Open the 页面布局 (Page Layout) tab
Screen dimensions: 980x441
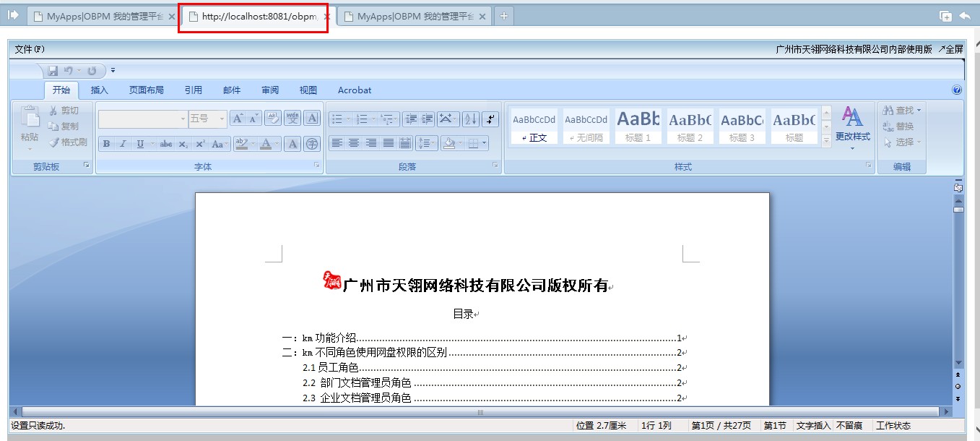pos(147,90)
